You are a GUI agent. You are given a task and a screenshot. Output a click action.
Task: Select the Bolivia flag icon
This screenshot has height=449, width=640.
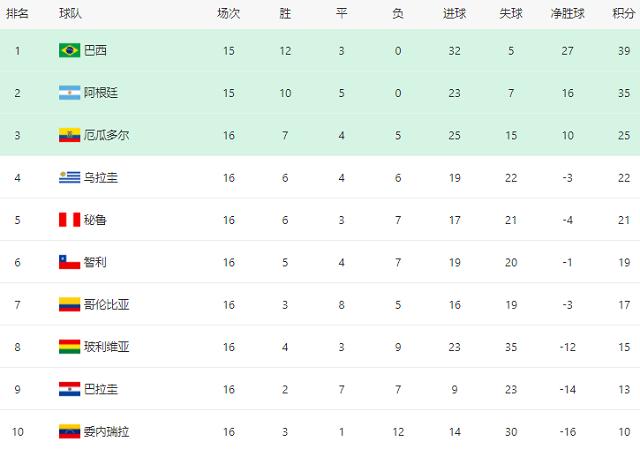(x=69, y=347)
